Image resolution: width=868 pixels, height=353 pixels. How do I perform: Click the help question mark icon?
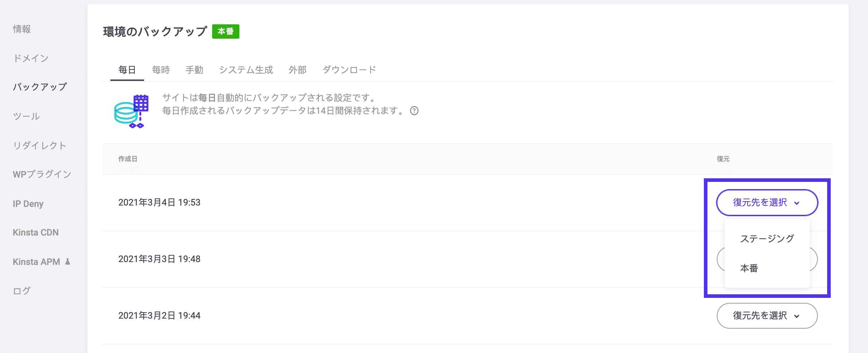(415, 111)
